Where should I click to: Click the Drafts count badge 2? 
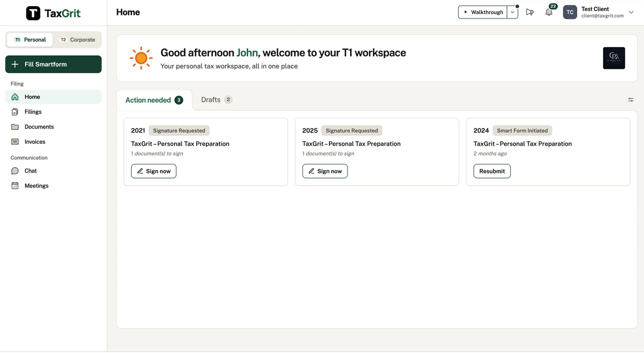coord(228,100)
